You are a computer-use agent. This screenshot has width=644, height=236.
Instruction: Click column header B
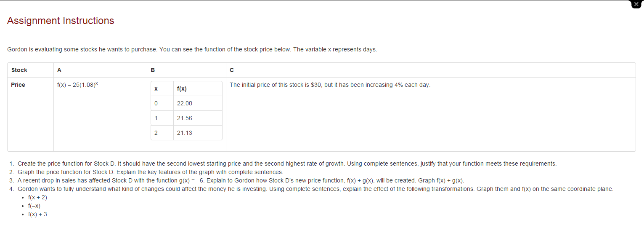pos(152,70)
